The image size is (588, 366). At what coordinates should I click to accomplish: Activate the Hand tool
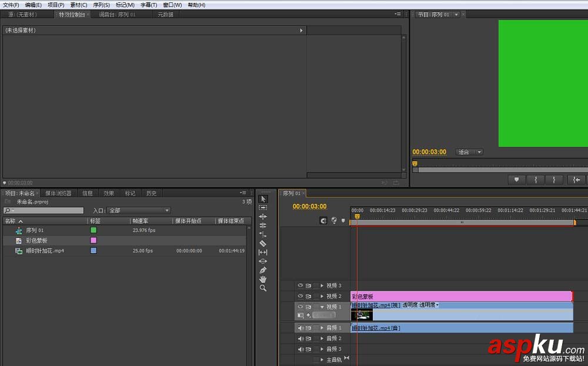coord(263,279)
